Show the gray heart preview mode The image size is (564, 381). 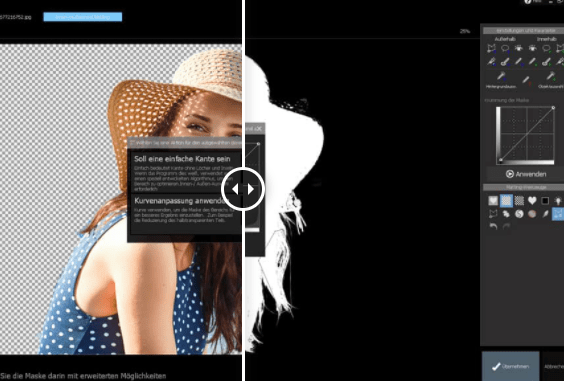point(493,201)
